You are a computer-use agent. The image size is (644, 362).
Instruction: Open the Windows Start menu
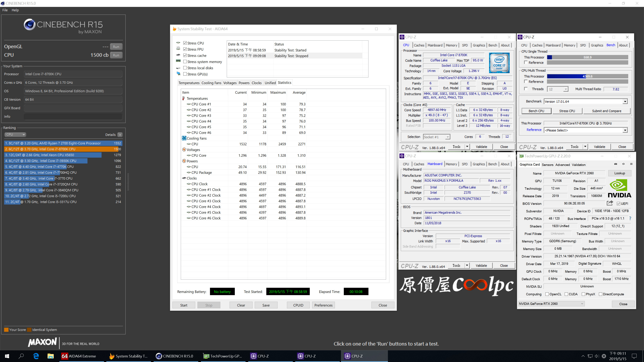pos(7,356)
